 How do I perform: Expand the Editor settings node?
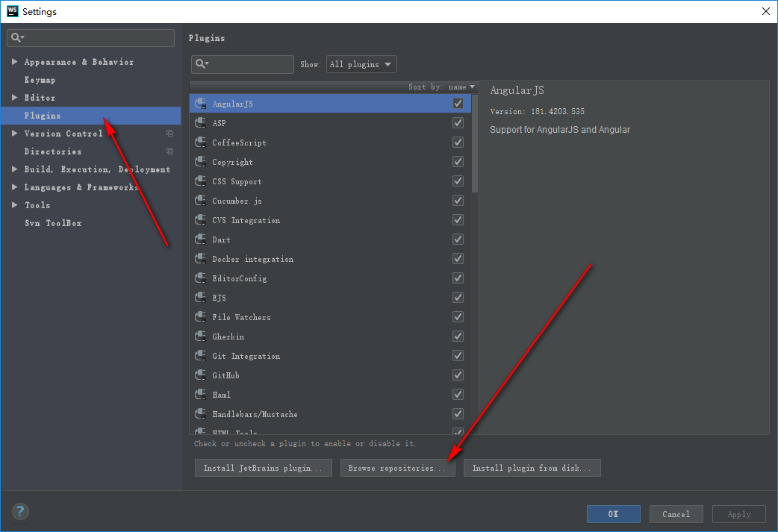coord(14,97)
